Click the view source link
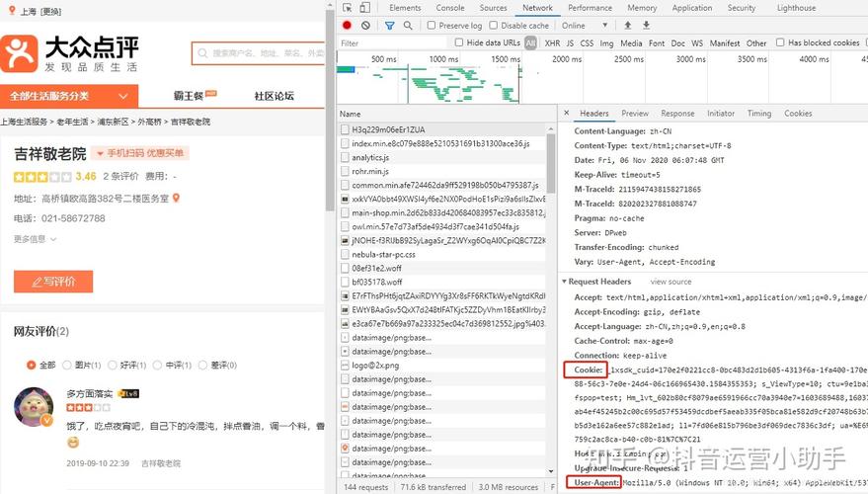The height and width of the screenshot is (494, 868). (x=671, y=282)
